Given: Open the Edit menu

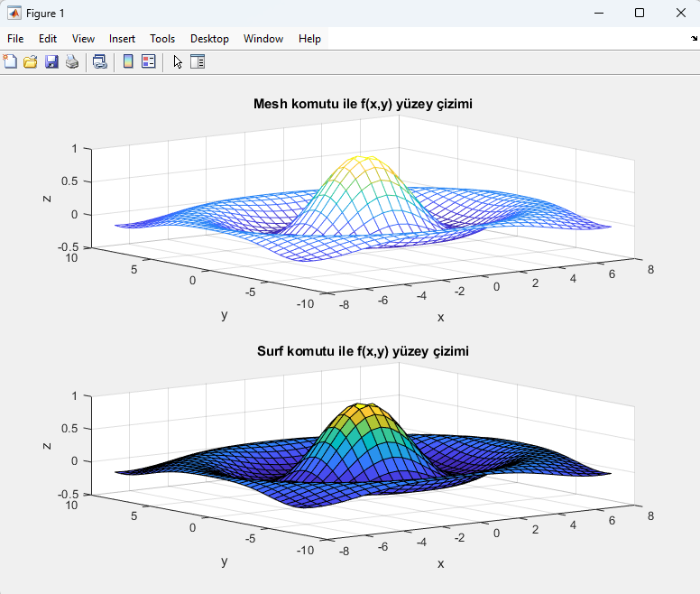Looking at the screenshot, I should 48,39.
